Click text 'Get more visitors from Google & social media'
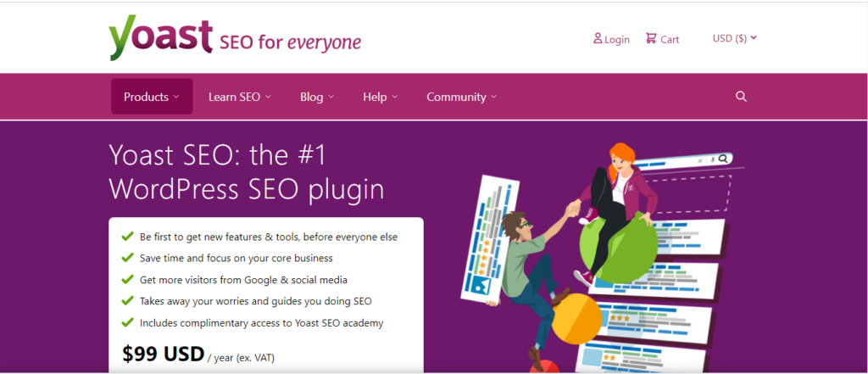 (243, 280)
